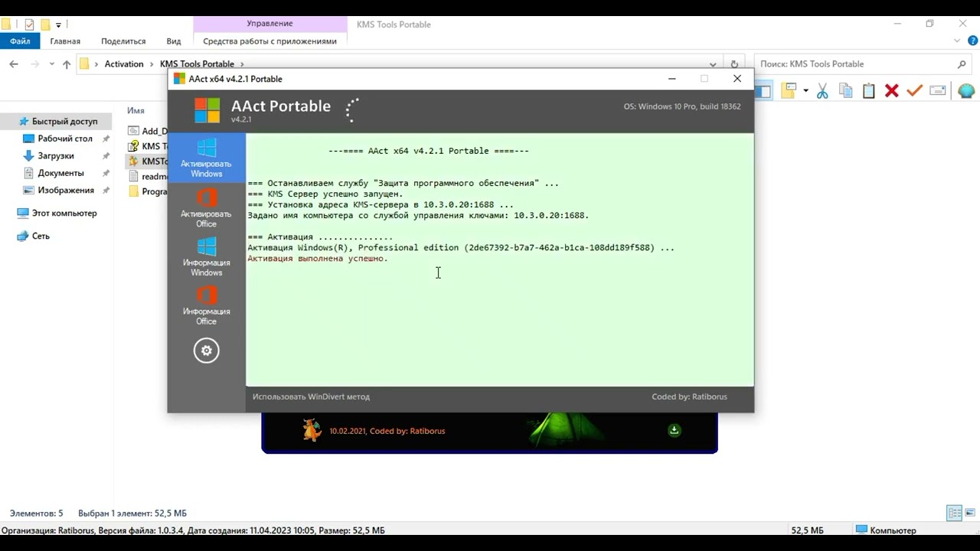Click the Explorer refresh icon
This screenshot has width=980, height=551.
click(734, 64)
